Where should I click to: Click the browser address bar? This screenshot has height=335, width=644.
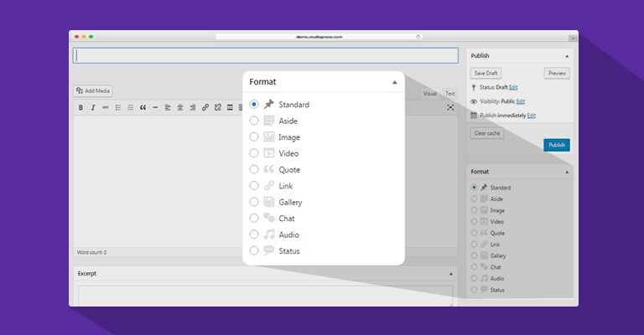pos(319,37)
